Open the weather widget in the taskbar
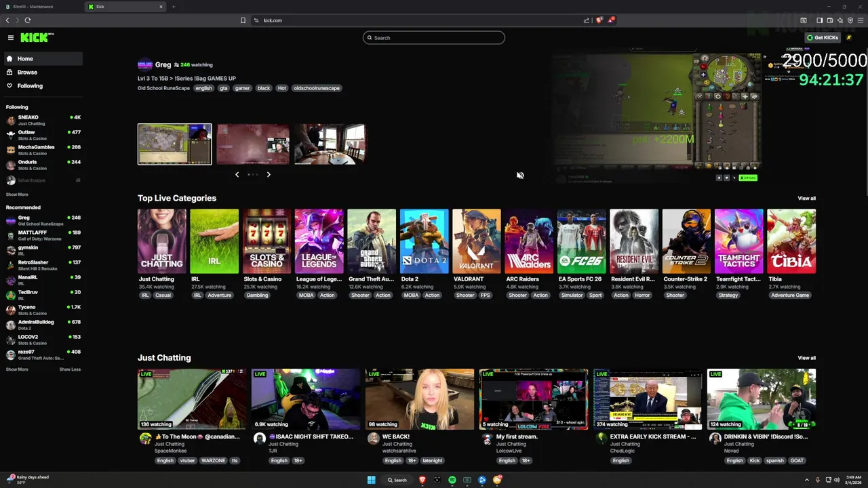Viewport: 868px width, 488px height. (28, 479)
